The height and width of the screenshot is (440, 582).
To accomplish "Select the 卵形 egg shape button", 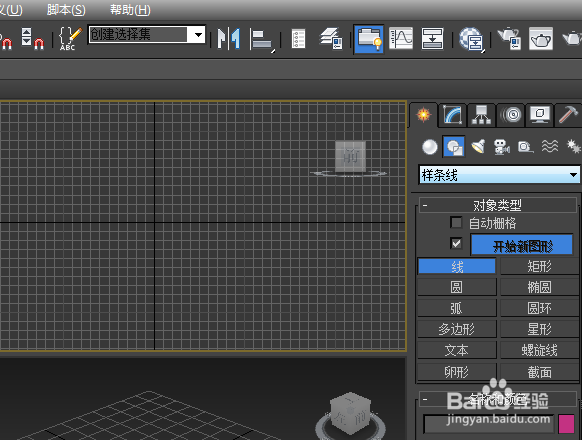I will 457,372.
